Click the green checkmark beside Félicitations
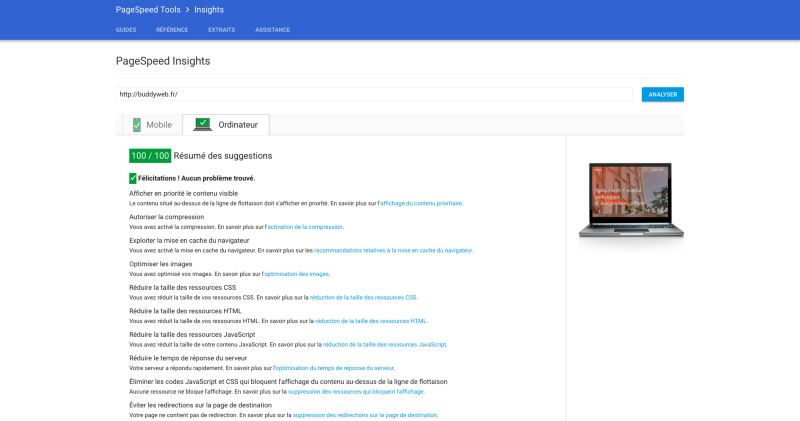This screenshot has height=421, width=800. pyautogui.click(x=133, y=178)
